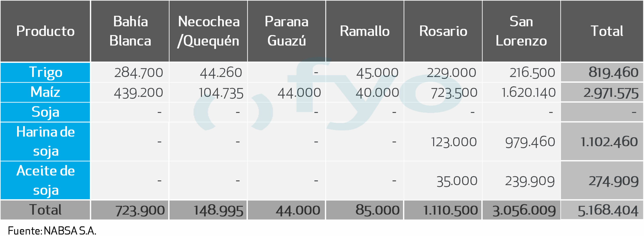Screen dimensions: 644x236
Task: Select Bahía Blanca total 723.900
Action: coord(140,210)
